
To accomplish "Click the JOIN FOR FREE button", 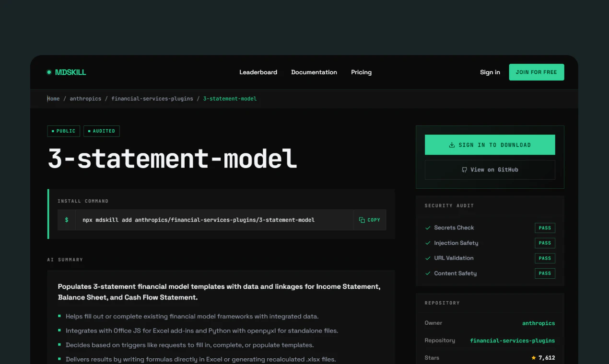I will (x=537, y=72).
